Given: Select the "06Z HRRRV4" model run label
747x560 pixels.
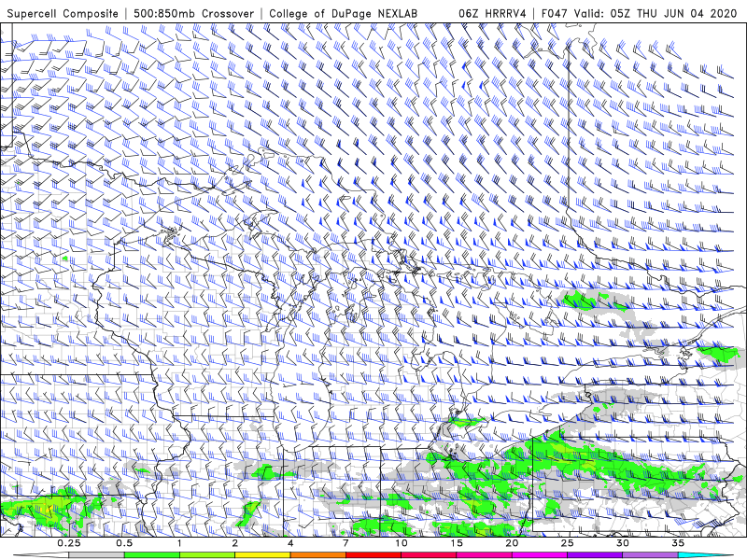Looking at the screenshot, I should pyautogui.click(x=492, y=13).
